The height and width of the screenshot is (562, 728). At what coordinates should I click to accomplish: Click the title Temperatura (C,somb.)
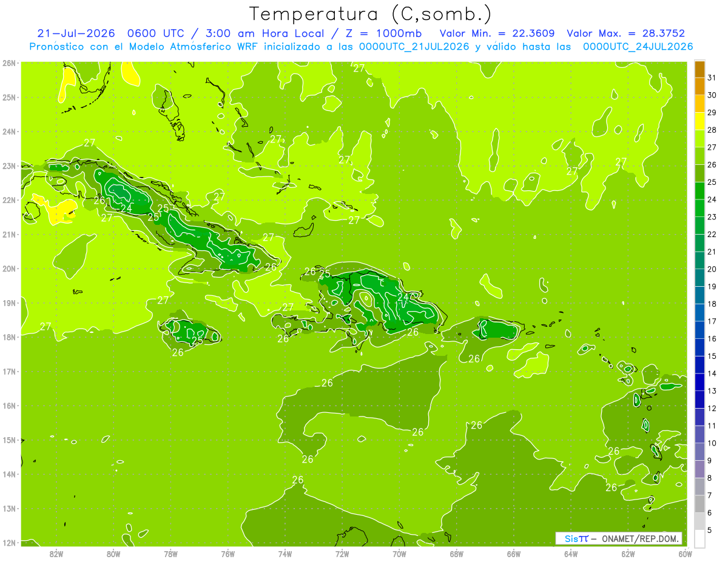point(370,14)
